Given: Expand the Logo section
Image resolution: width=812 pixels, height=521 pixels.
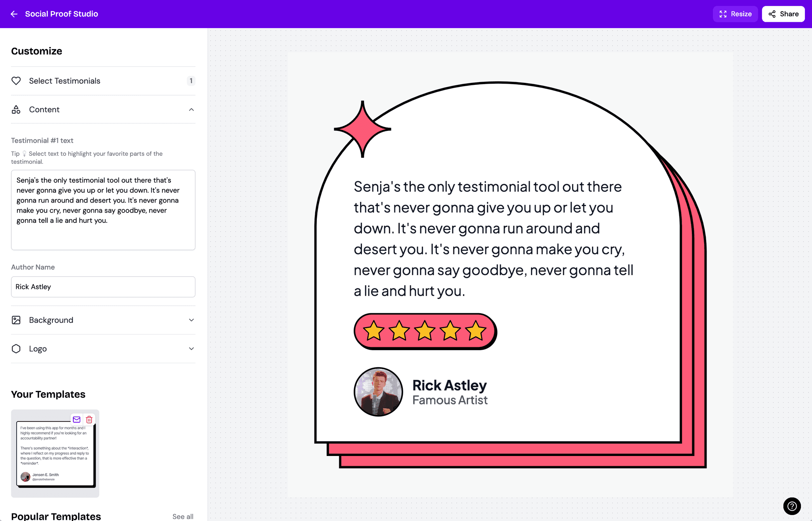Looking at the screenshot, I should pos(192,349).
